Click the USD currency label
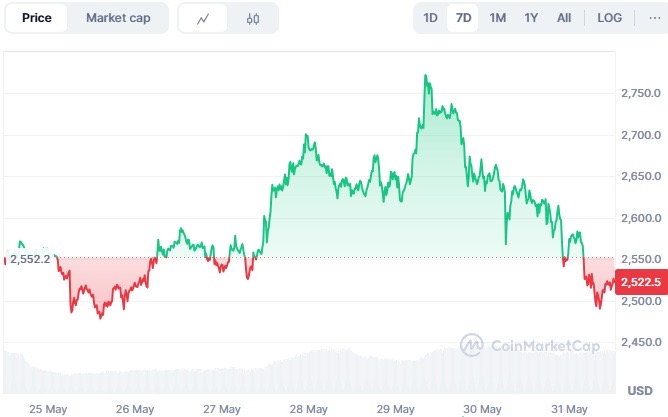The image size is (668, 417). coord(640,390)
